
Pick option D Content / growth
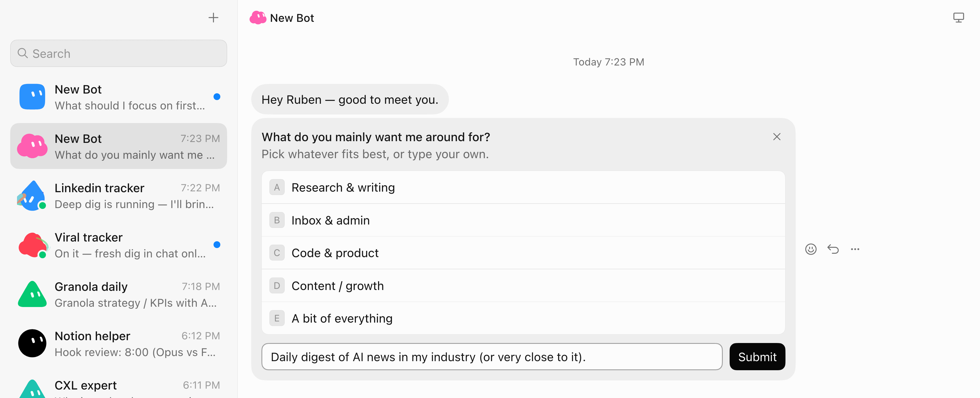pos(523,285)
